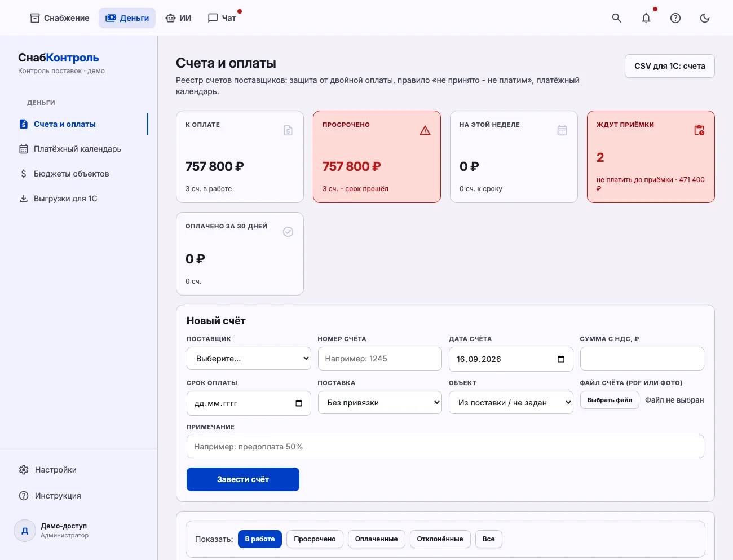Expand the Поставщик dropdown
This screenshot has width=733, height=560.
tap(249, 359)
